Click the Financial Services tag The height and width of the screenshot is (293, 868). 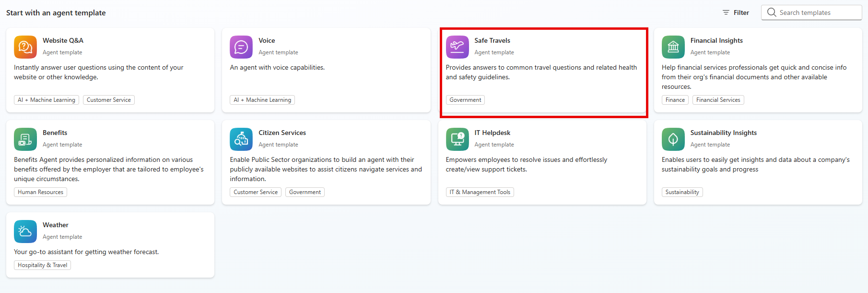(x=718, y=100)
